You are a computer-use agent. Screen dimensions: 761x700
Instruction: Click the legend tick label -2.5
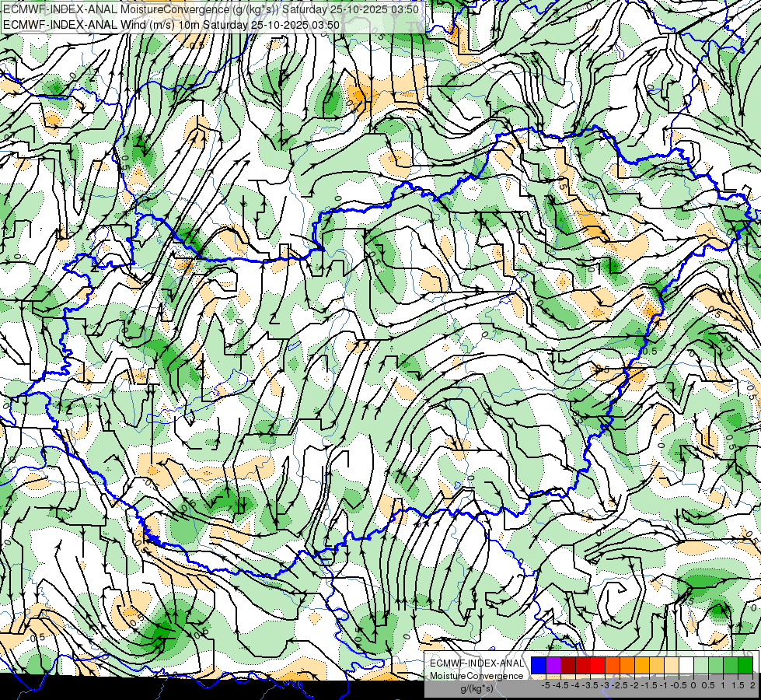click(620, 685)
